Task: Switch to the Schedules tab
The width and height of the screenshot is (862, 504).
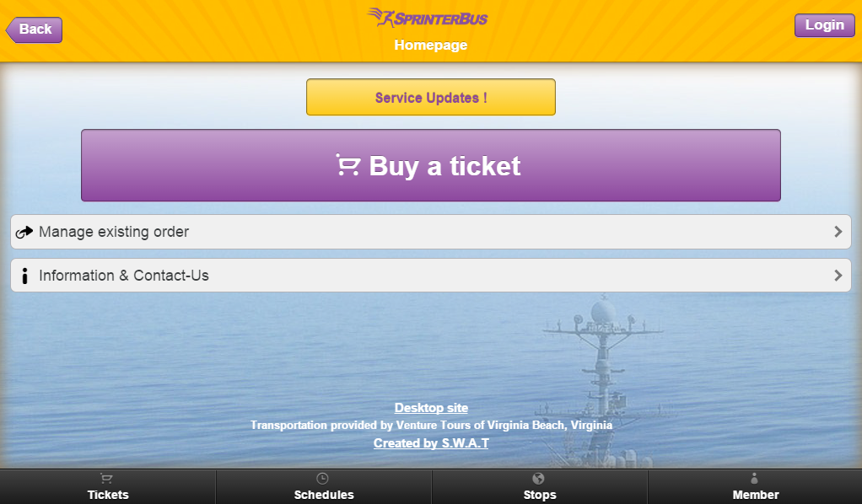Action: 324,487
